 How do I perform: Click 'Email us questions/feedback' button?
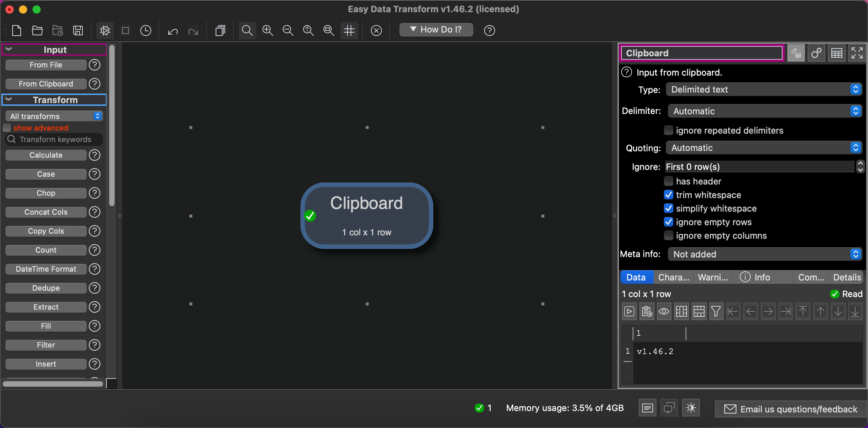[791, 409]
